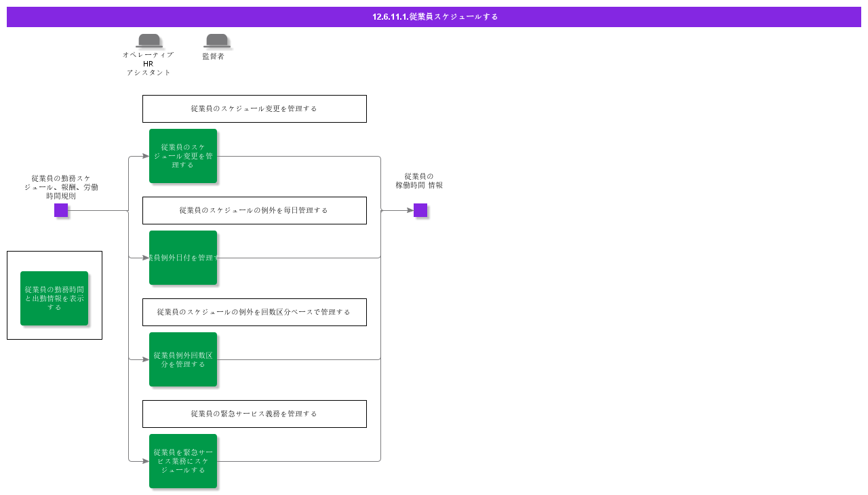Screen dimensions: 868x495
Task: Click the title bar 12.6.11.1.従業員スケジュールする
Action: coord(434,16)
